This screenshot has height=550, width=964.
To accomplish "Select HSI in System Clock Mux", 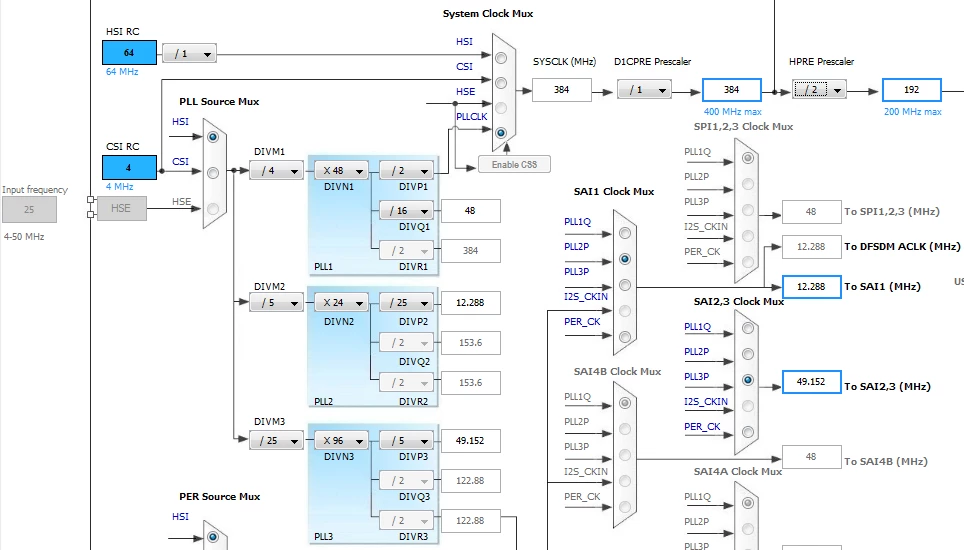I will [501, 58].
